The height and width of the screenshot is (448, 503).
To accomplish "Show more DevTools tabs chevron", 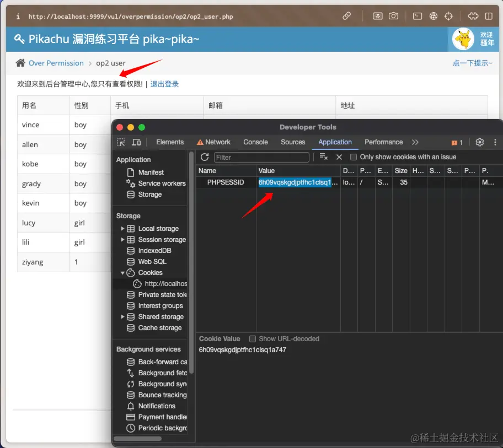I will pyautogui.click(x=415, y=142).
